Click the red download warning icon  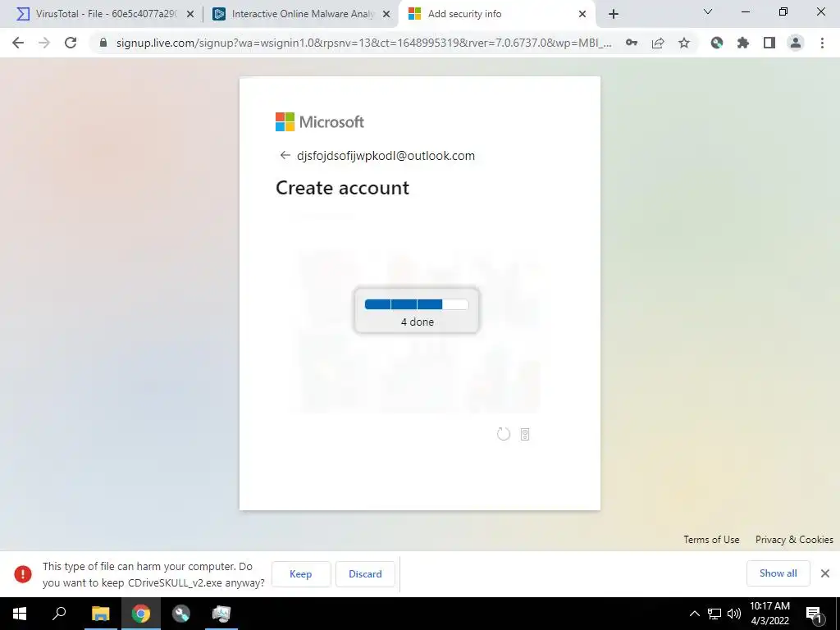23,573
